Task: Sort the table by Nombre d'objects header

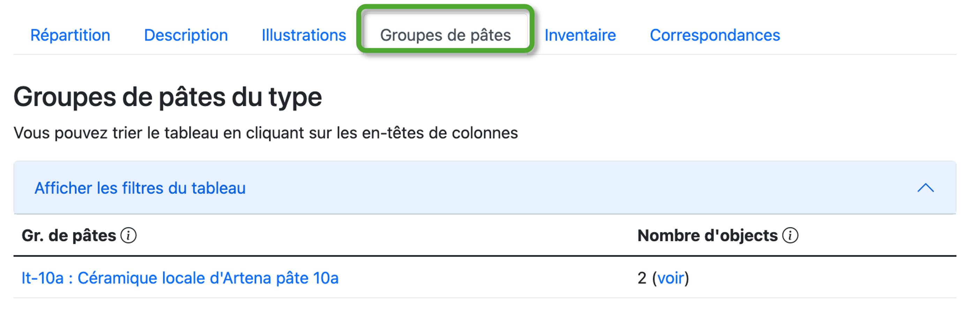Action: click(x=707, y=235)
